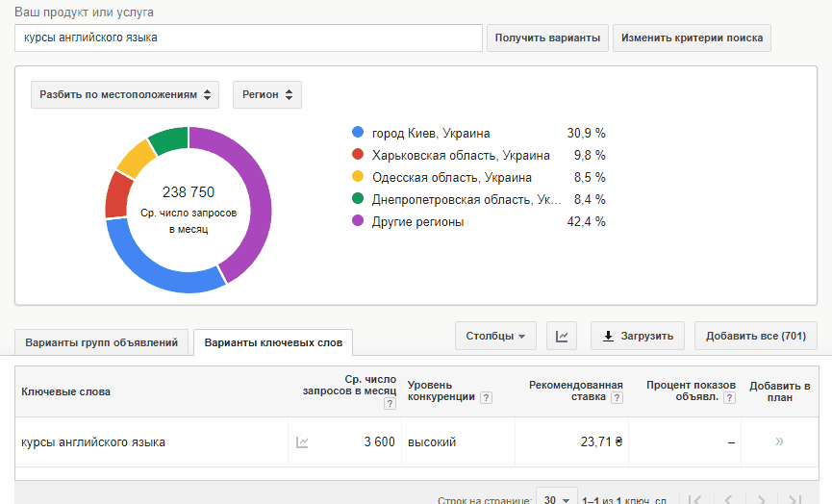Go to next page arrow in pagination

(761, 500)
